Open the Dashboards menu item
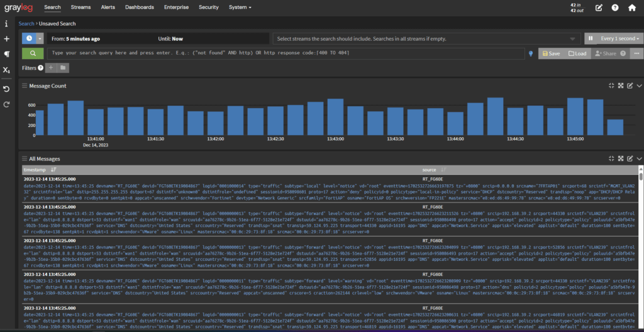 [x=140, y=8]
